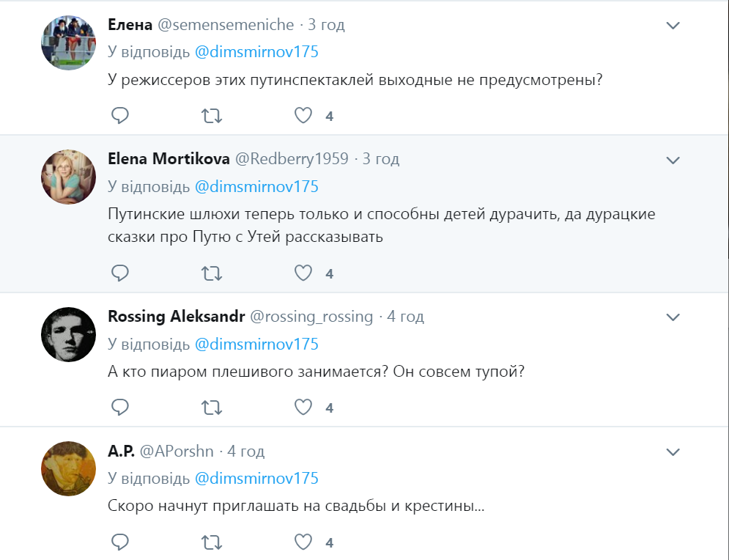The width and height of the screenshot is (729, 560).
Task: Open the options chevron on Елена's tweet
Action: (x=671, y=24)
